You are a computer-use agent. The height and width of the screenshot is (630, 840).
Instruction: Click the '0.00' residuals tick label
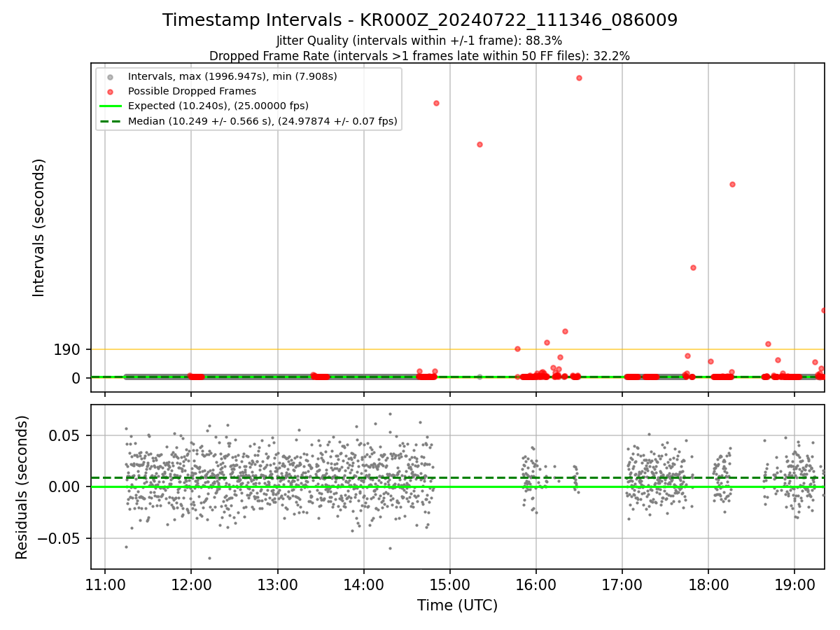tap(65, 486)
